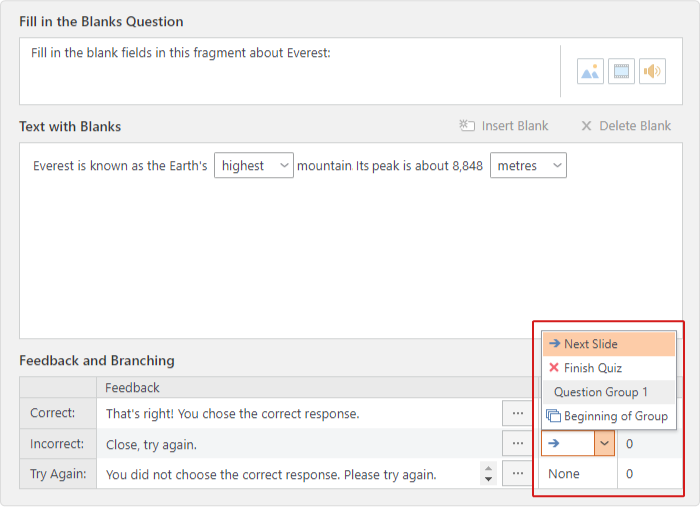Select Question Group 1 entry
Screen dimensions: 700x507
coord(609,392)
